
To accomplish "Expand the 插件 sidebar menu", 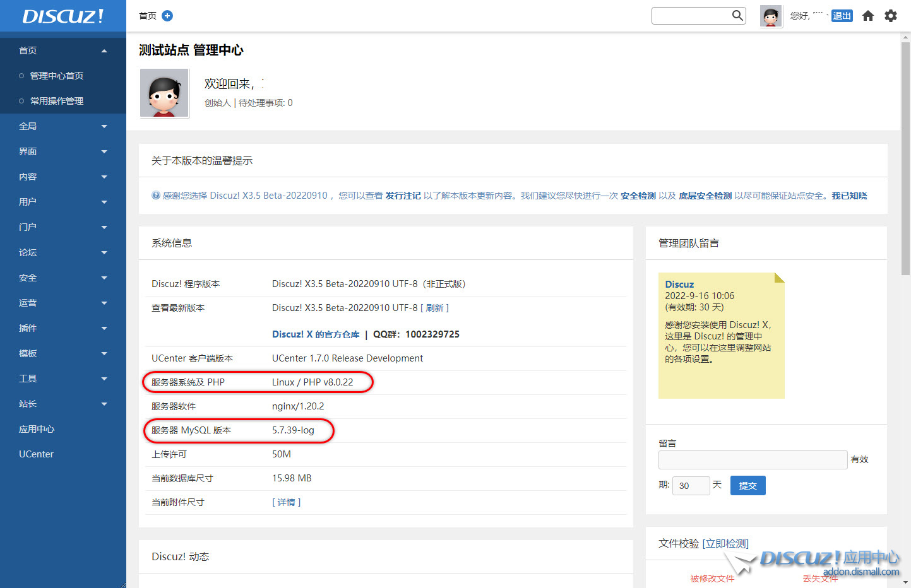I will pyautogui.click(x=63, y=328).
